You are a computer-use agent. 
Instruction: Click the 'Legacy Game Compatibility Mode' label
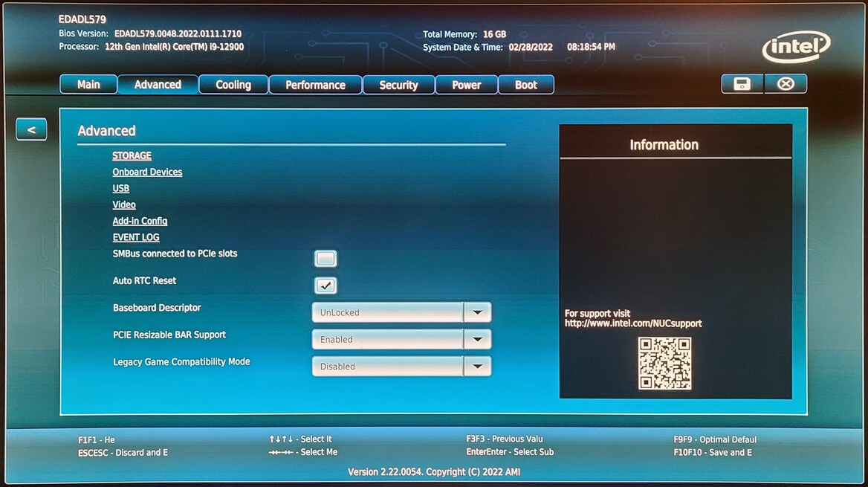tap(181, 362)
